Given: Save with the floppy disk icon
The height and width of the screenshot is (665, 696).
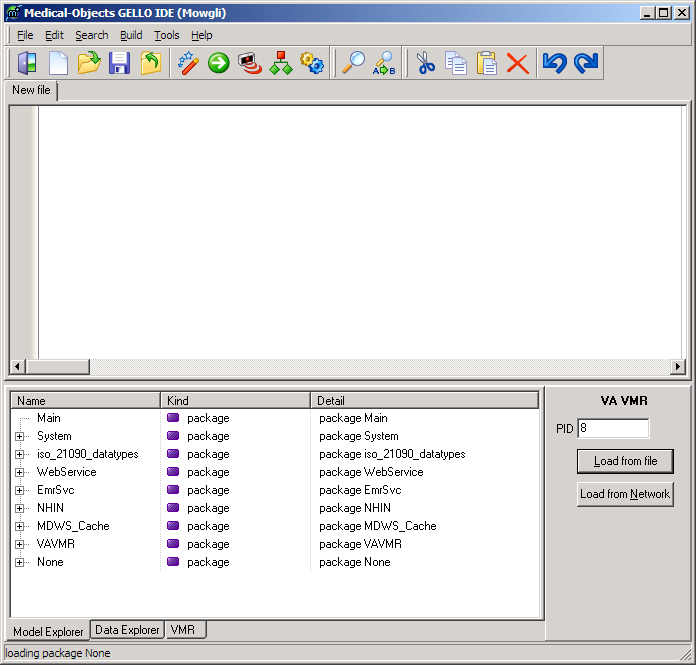Looking at the screenshot, I should click(119, 63).
